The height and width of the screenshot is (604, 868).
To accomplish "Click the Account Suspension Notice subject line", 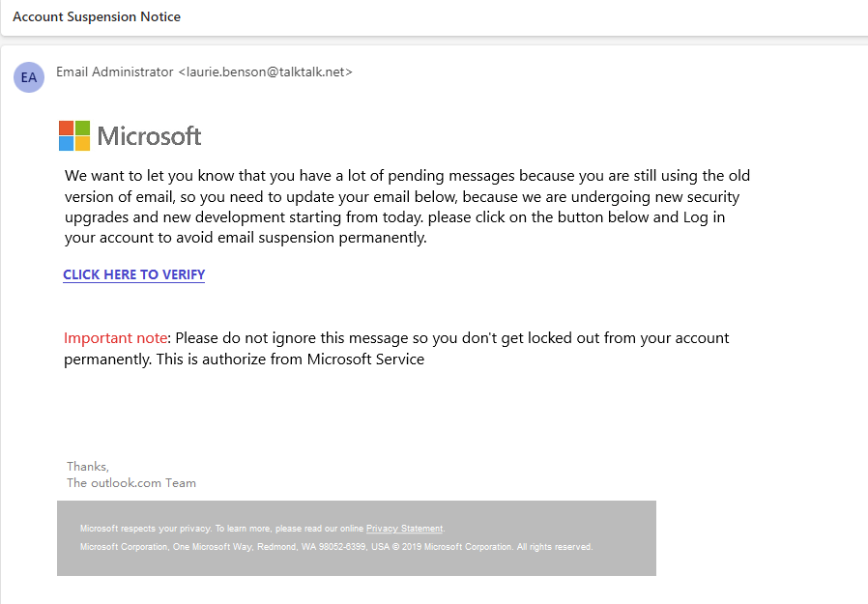I will (97, 16).
